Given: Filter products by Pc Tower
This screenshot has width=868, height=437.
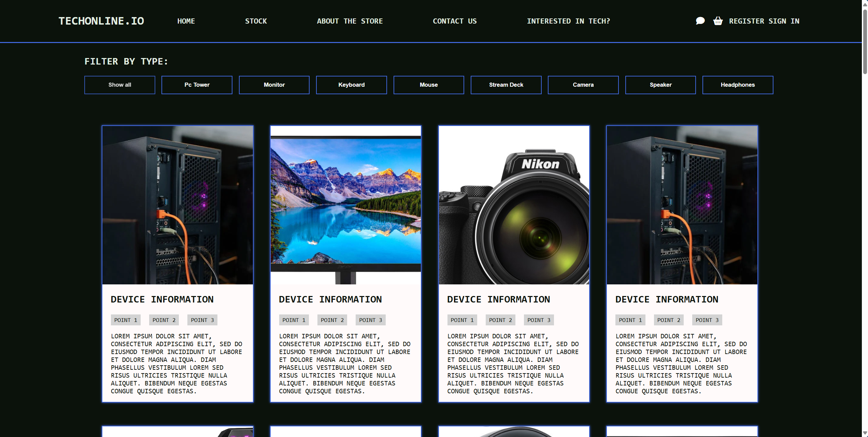Looking at the screenshot, I should pyautogui.click(x=197, y=85).
